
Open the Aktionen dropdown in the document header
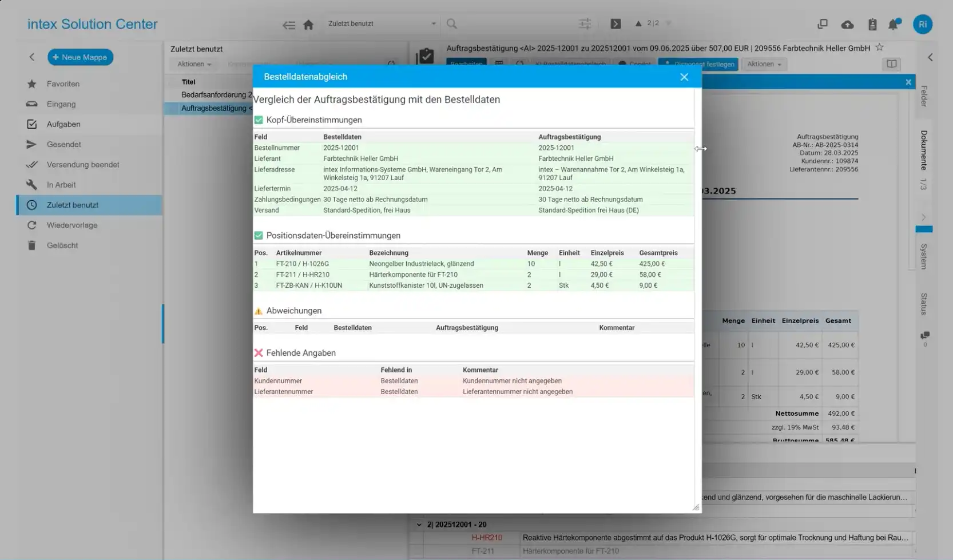tap(764, 64)
